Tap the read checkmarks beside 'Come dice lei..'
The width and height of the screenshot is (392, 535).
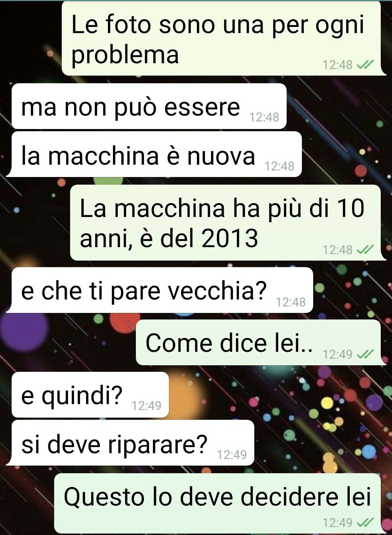365,354
